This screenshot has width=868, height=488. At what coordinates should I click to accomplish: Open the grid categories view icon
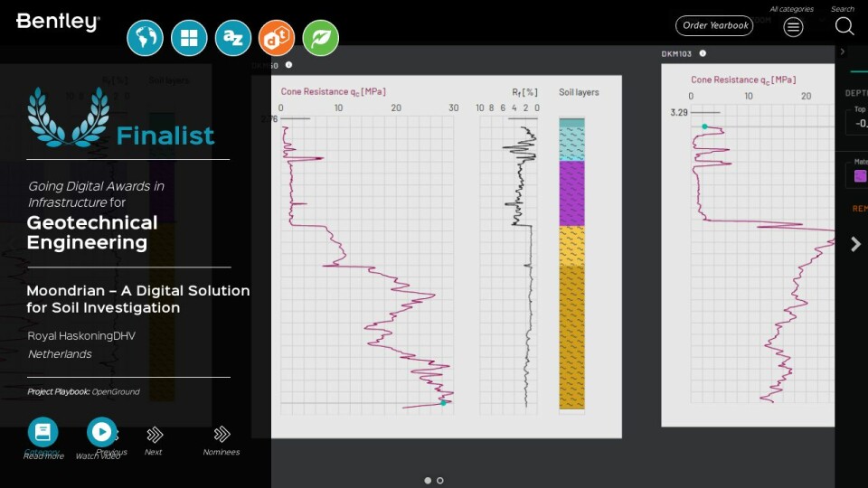click(x=189, y=38)
